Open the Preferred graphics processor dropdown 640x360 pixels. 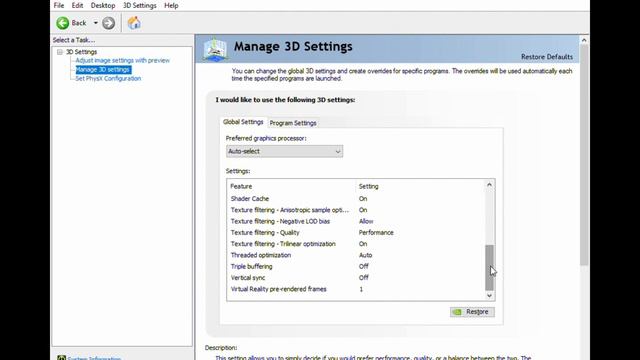(284, 151)
